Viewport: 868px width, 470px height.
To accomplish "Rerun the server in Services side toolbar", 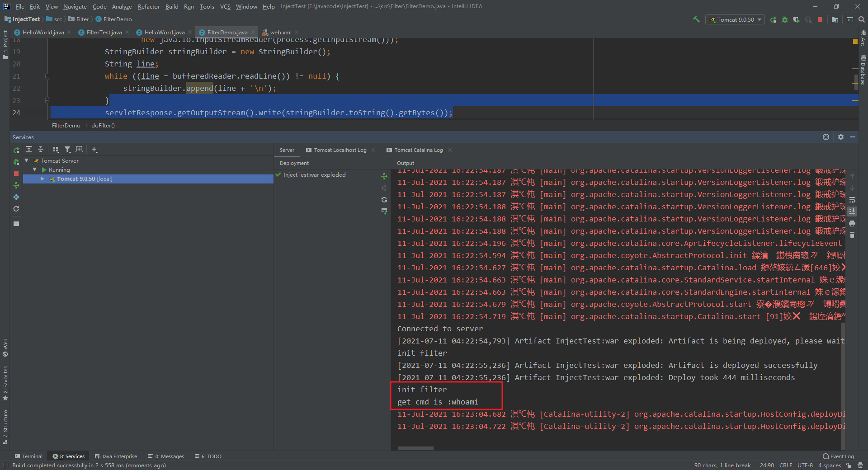I will [16, 150].
